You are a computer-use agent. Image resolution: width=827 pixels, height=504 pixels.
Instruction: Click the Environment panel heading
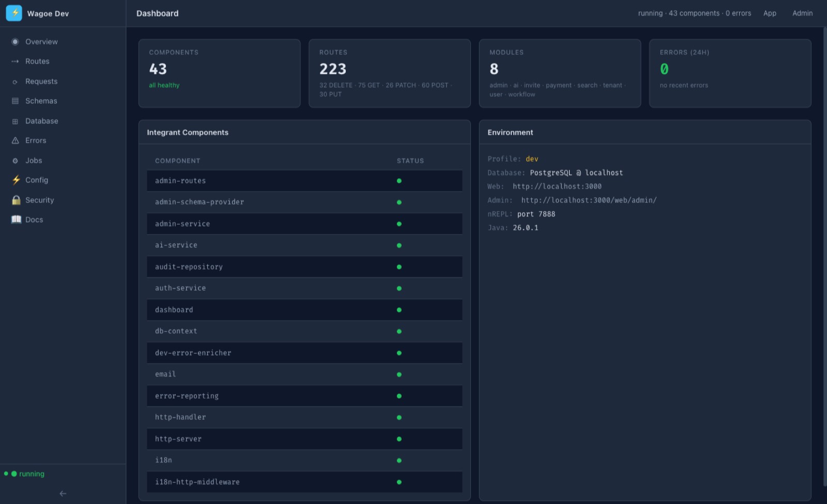click(510, 133)
